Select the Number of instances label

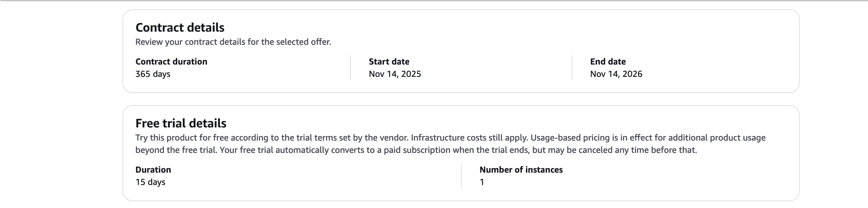521,170
